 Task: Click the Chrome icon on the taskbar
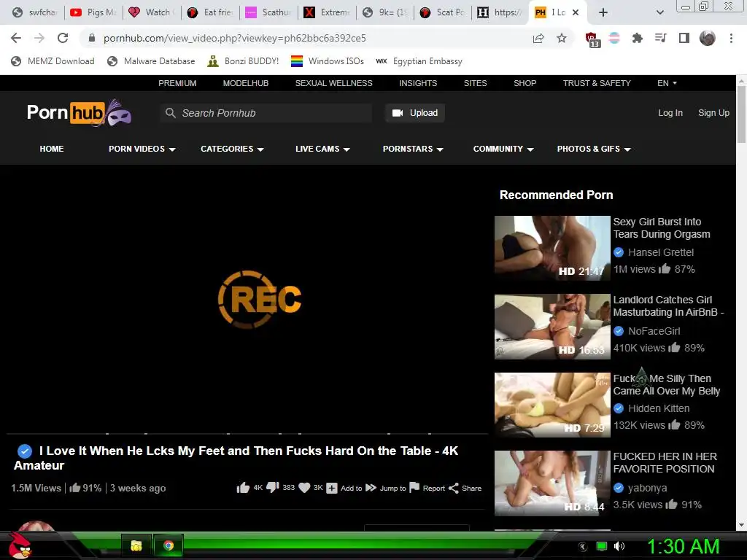pos(169,545)
